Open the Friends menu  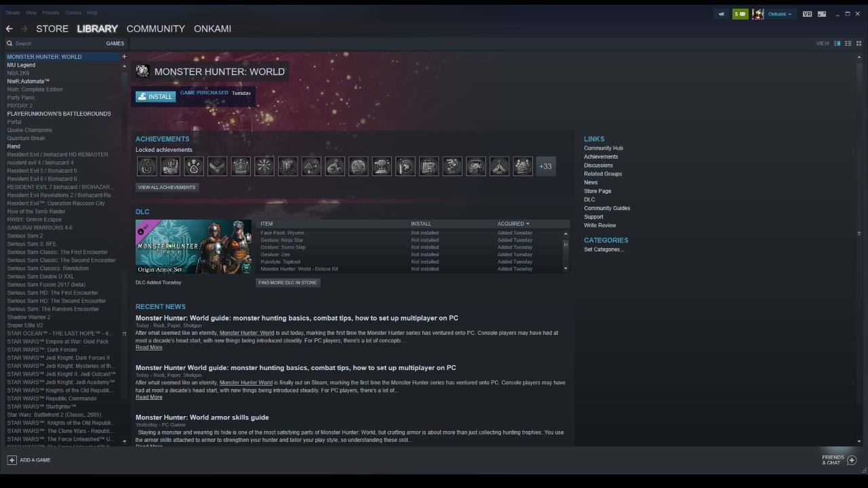(51, 12)
